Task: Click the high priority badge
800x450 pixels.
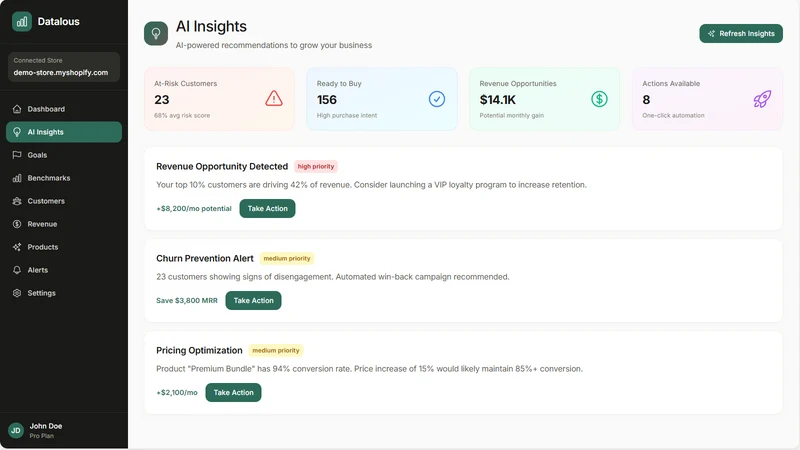Action: [x=316, y=166]
